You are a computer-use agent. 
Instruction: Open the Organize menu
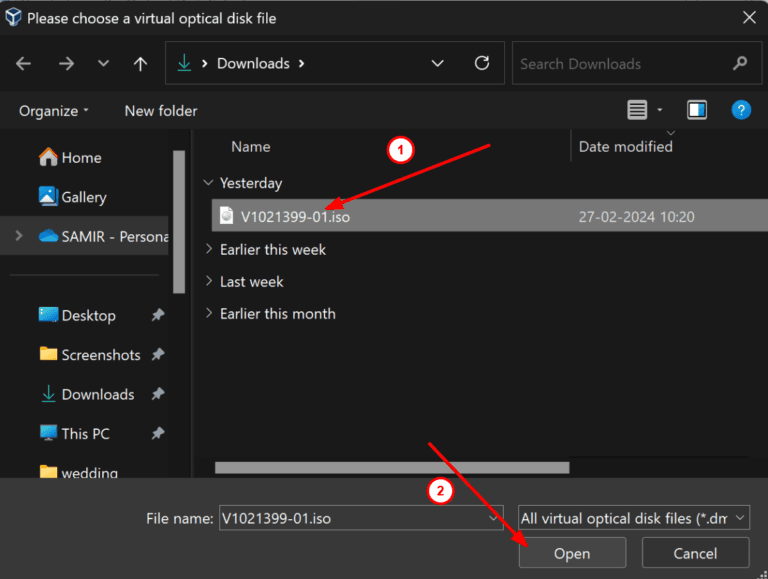point(54,110)
